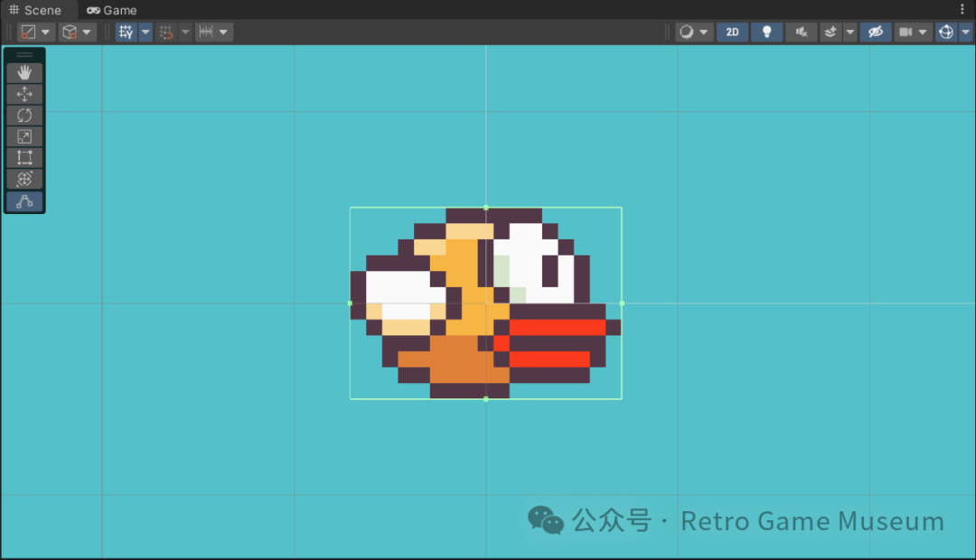Toggle scene effects layers icon

click(831, 32)
